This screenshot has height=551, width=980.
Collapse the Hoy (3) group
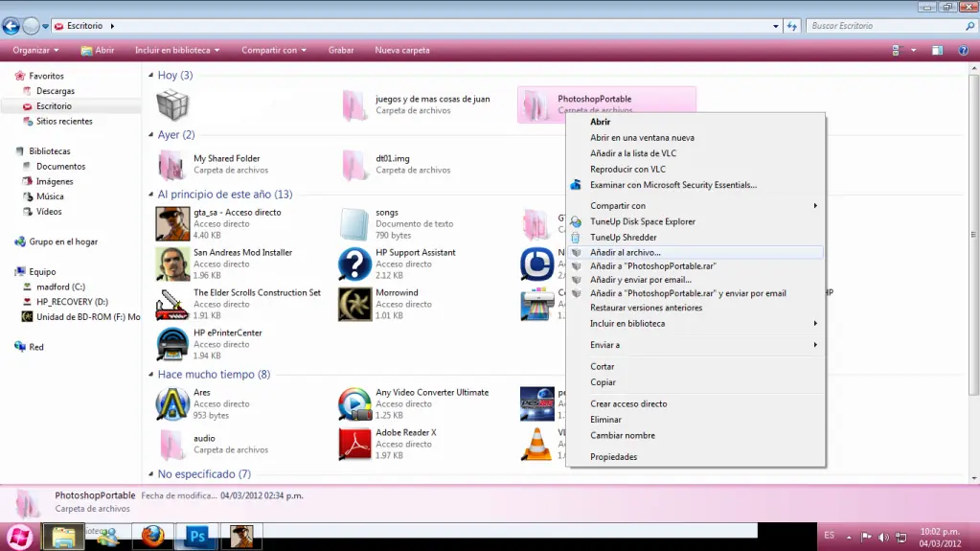(151, 75)
